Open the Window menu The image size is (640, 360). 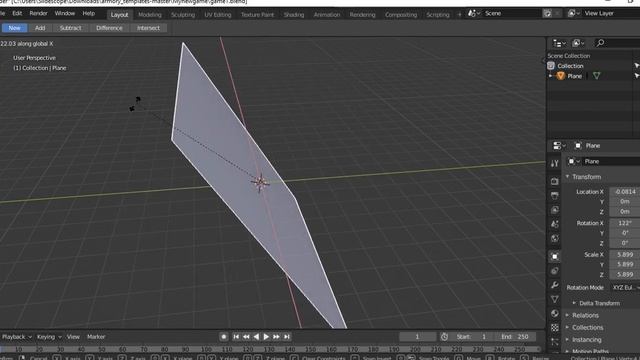(64, 13)
